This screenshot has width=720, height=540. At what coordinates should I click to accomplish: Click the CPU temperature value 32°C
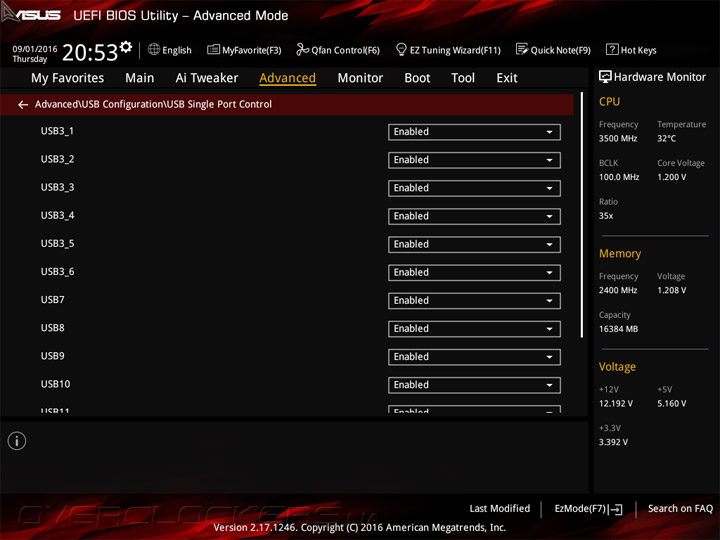(x=666, y=138)
